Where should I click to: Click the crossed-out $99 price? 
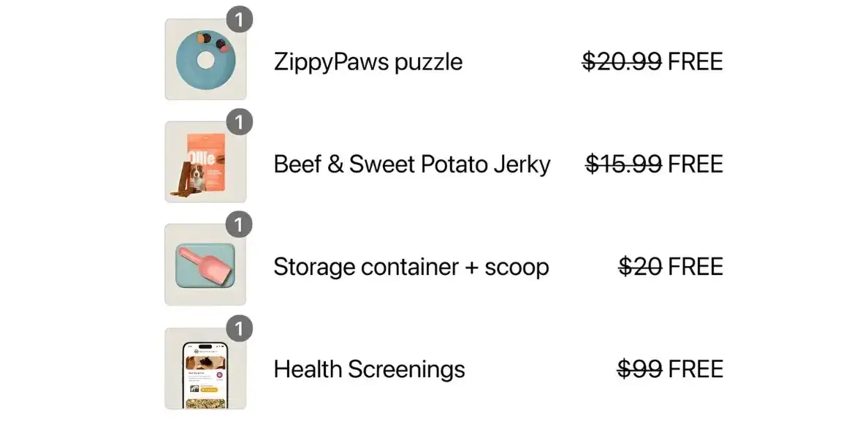tap(640, 368)
